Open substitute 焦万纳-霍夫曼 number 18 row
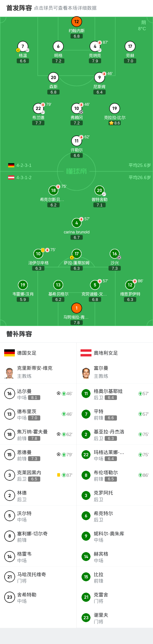153x644 pixels. click(x=38, y=434)
